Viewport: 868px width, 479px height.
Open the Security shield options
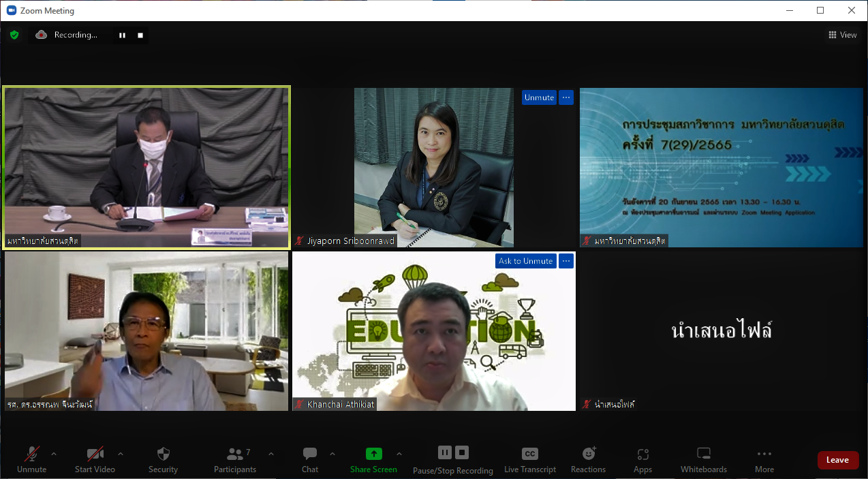pos(163,460)
